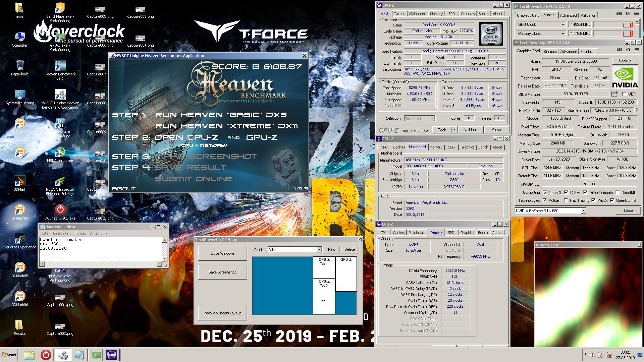Open the hamburger menu in the GPU-Z Sensors window
The image size is (644, 362).
point(636,14)
